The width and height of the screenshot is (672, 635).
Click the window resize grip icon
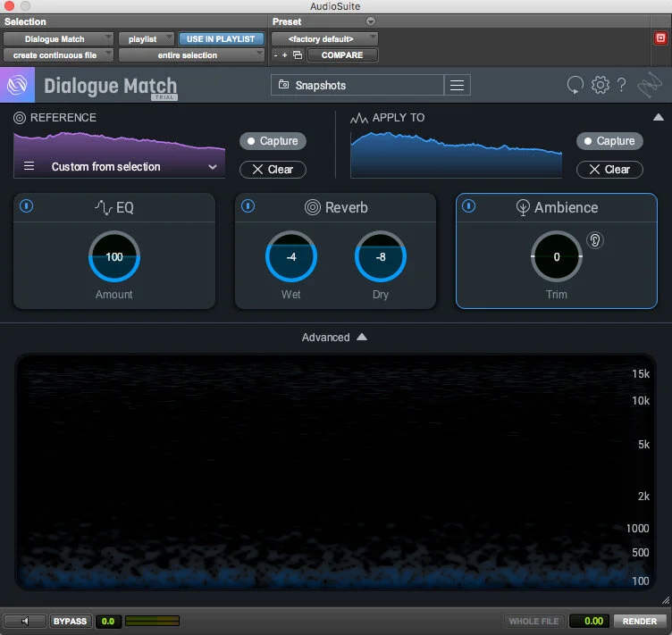tap(666, 600)
